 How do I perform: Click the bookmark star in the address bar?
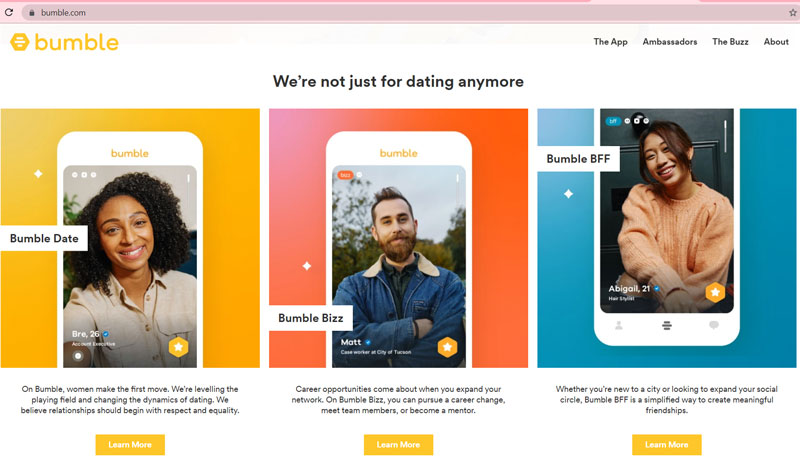[792, 13]
